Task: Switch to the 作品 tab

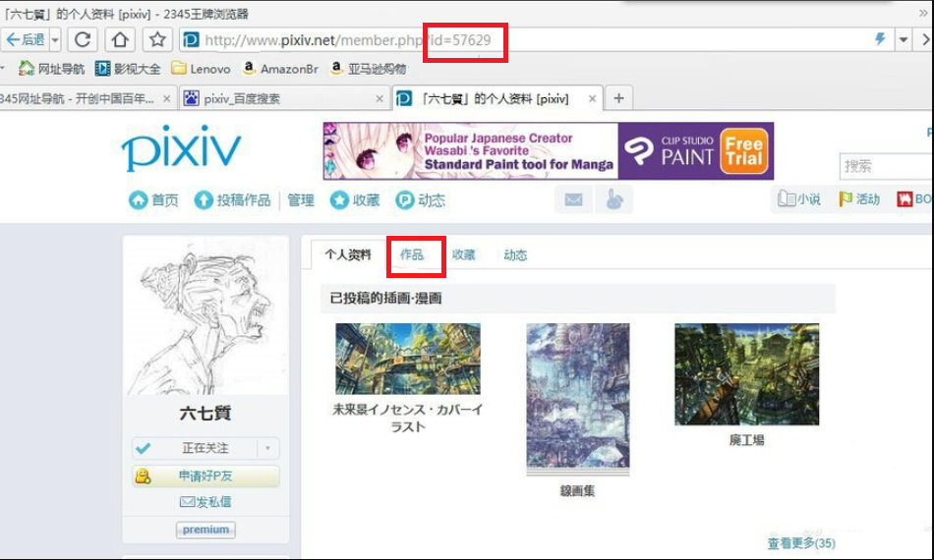Action: pos(412,254)
